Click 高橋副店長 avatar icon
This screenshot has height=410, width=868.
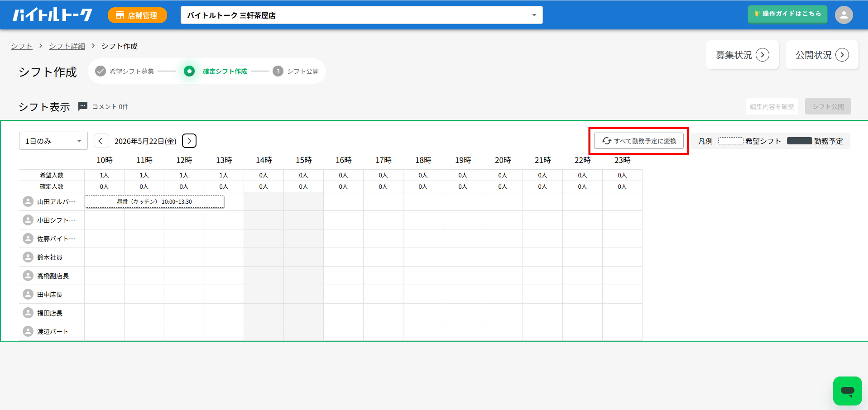click(28, 276)
